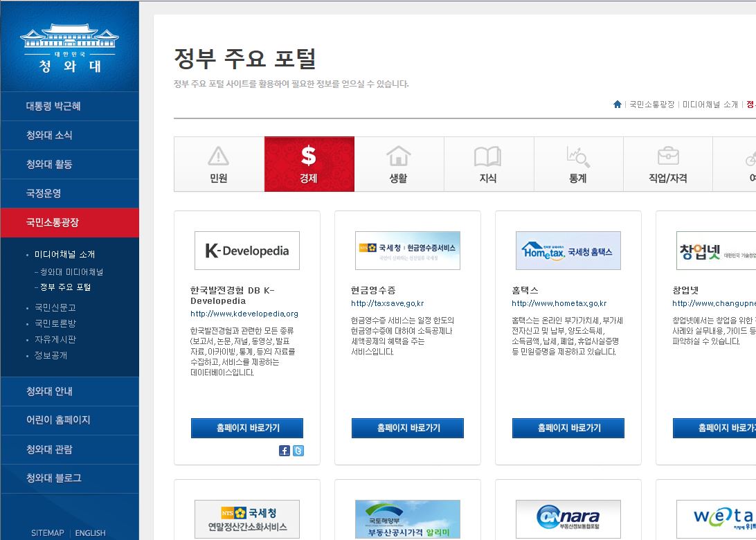Click the Twitter share icon
Viewport: 756px width, 540px height.
point(298,451)
